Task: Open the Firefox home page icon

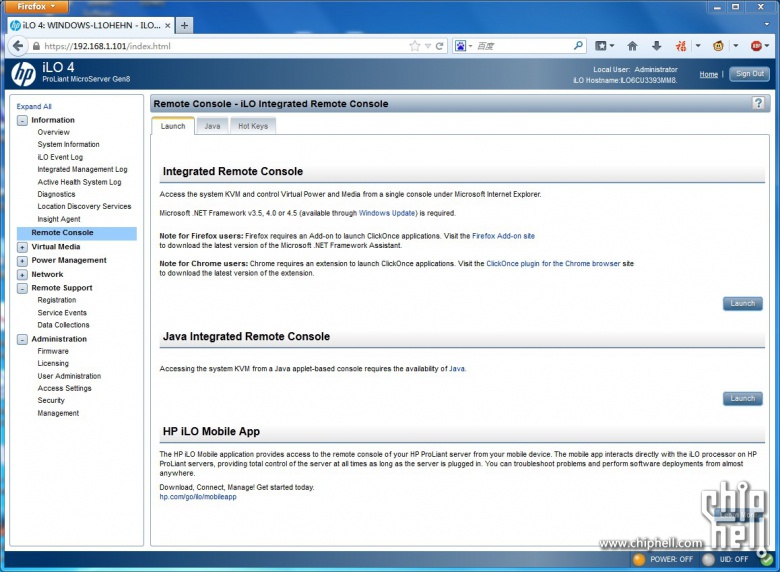Action: coord(632,46)
